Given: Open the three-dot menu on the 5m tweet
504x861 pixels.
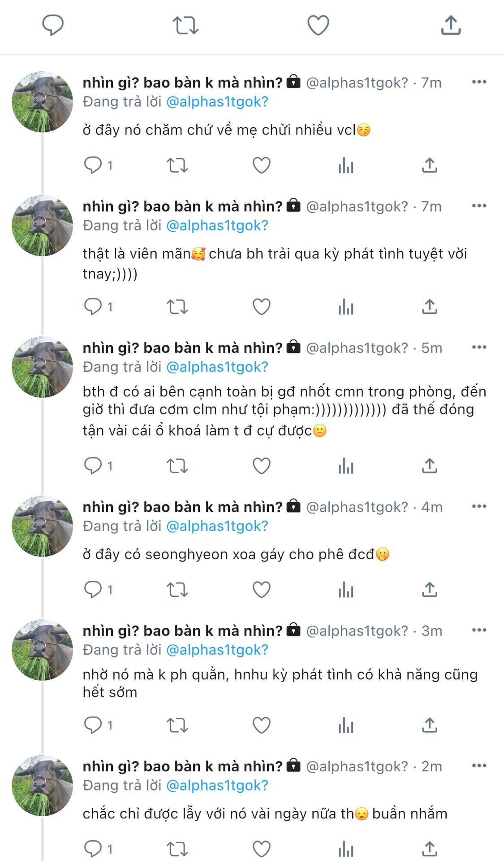Looking at the screenshot, I should point(479,347).
